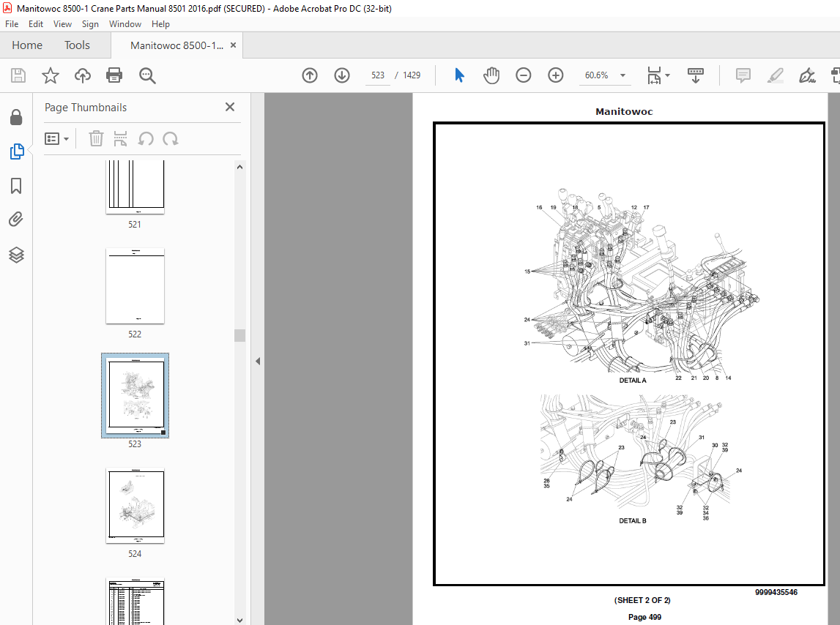
Task: Click the thumbnail scrollbar down arrow
Action: pos(240,620)
